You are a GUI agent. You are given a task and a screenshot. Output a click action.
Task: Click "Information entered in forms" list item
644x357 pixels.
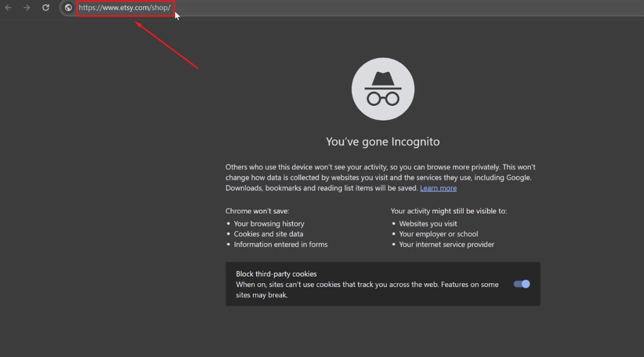click(281, 244)
